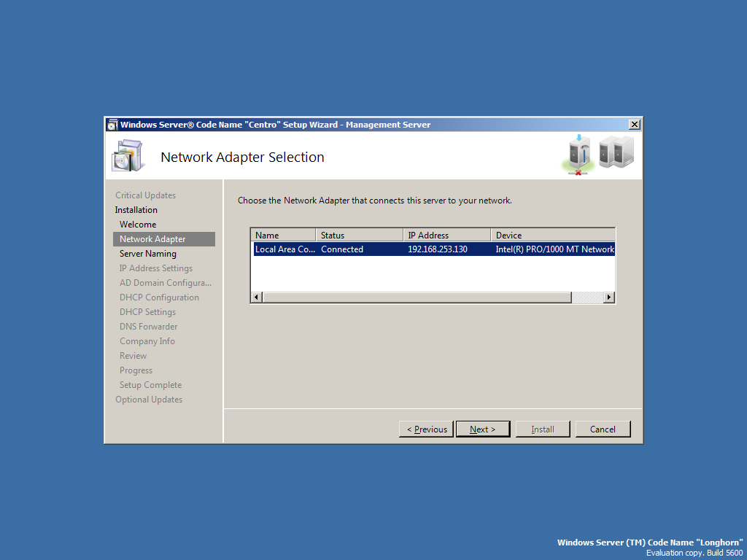Click the Intel(R) PRO/1000 MT Network device cell

click(x=554, y=249)
